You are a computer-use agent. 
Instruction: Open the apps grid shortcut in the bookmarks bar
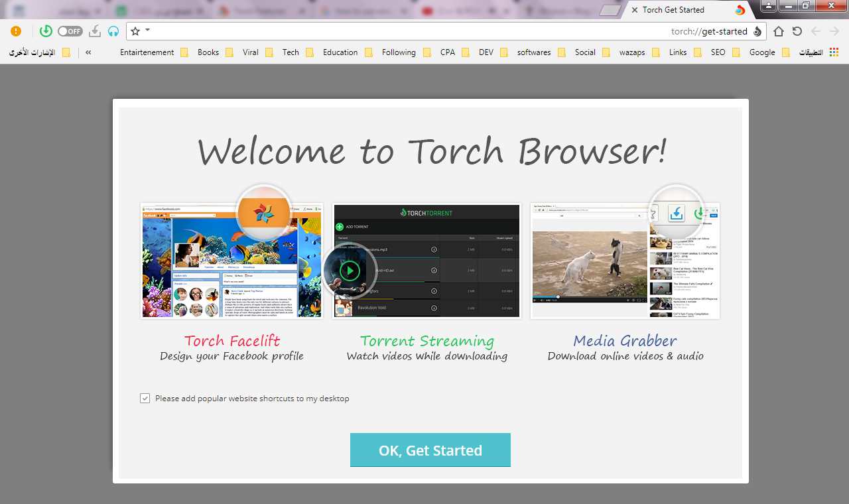tap(820, 52)
